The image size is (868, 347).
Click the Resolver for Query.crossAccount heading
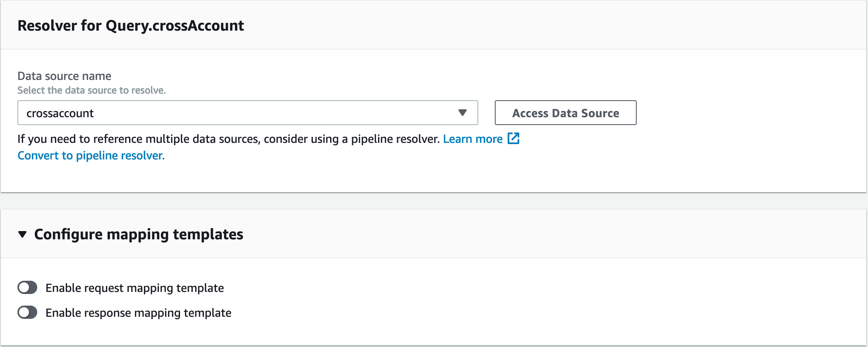[x=131, y=26]
